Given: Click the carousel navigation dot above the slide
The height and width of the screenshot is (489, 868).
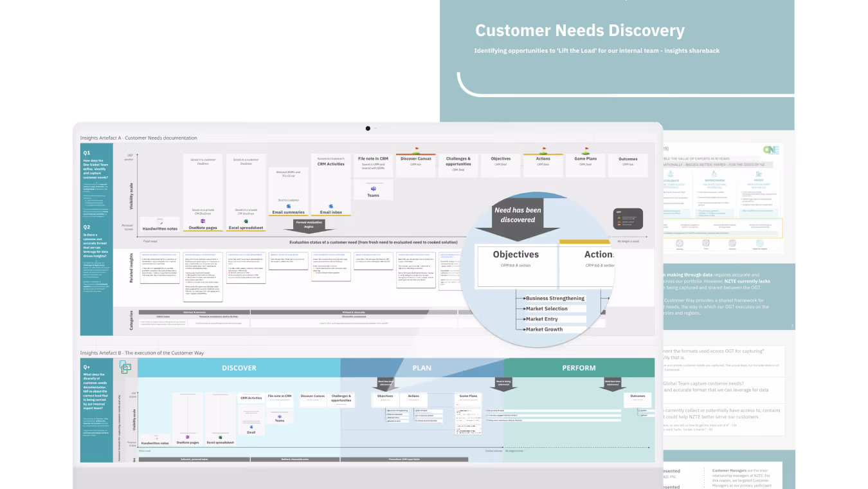Looking at the screenshot, I should coord(368,128).
